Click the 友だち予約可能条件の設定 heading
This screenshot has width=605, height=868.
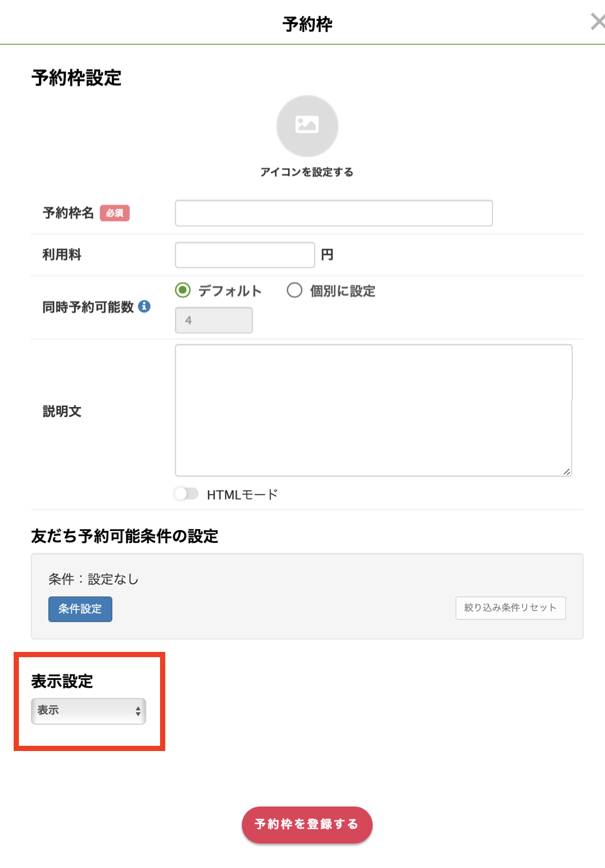[124, 536]
